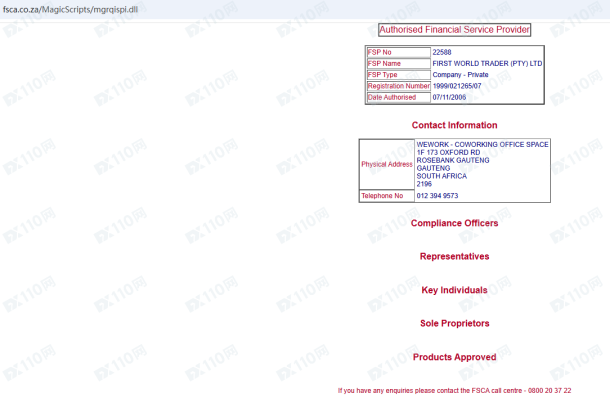This screenshot has height=398, width=610.
Task: Click the Authorised Financial Service Provider heading
Action: tap(454, 30)
